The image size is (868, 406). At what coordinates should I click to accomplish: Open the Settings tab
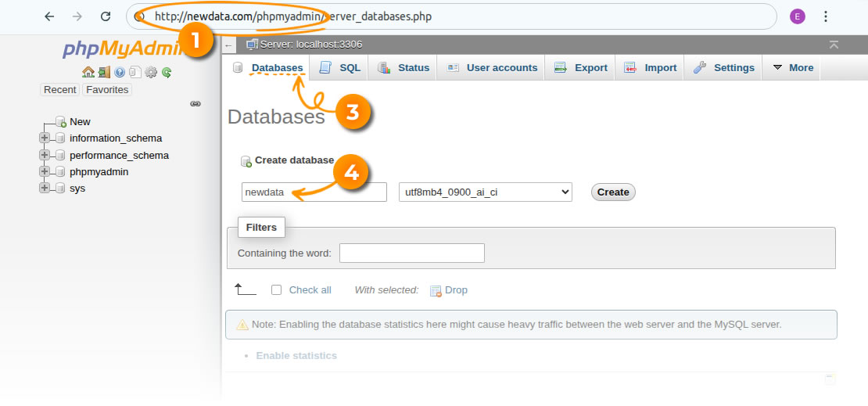pos(723,67)
